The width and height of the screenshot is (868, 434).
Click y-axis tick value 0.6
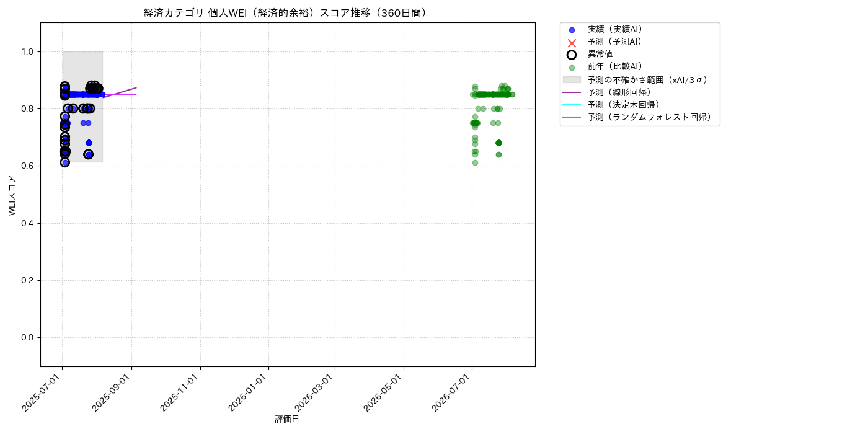pos(27,166)
